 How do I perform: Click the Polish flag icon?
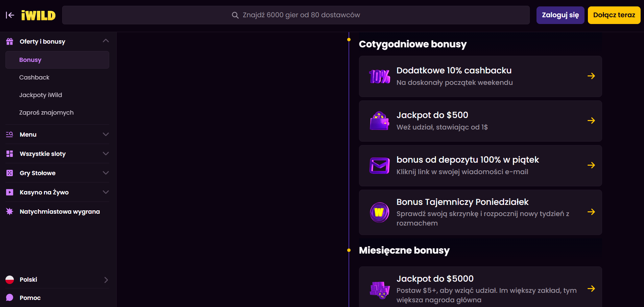point(10,280)
